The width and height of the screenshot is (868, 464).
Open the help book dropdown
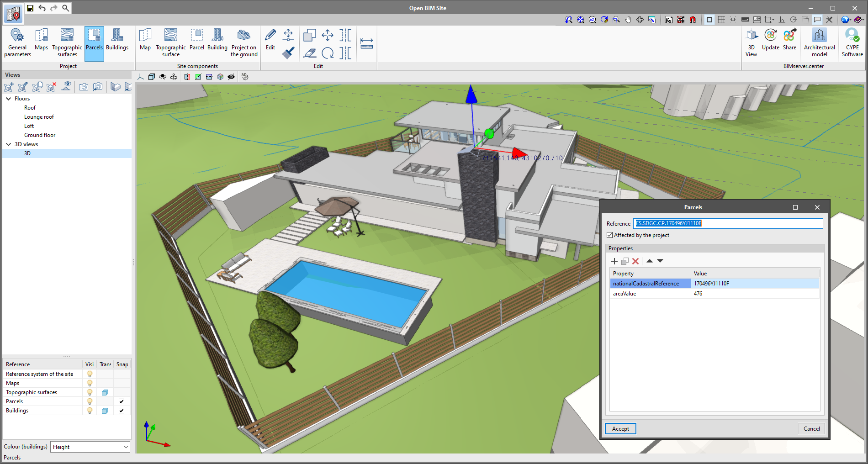click(859, 20)
